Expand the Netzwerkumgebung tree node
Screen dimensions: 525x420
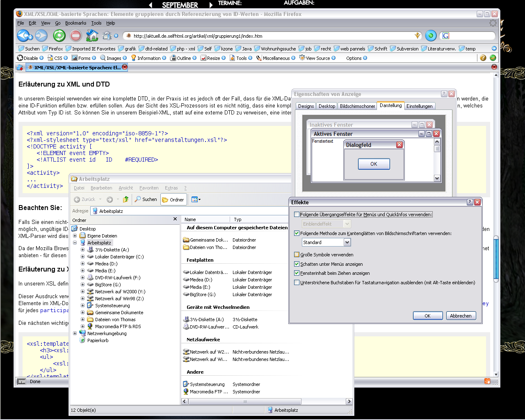[x=75, y=333]
